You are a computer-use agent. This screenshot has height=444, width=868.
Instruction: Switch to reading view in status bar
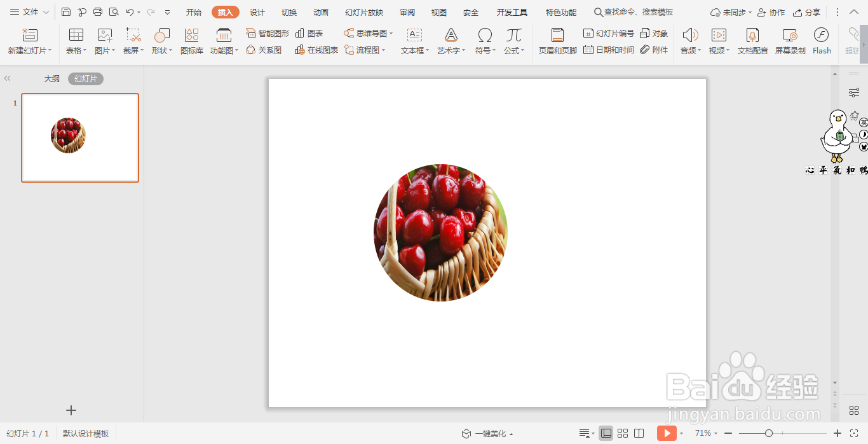click(639, 433)
